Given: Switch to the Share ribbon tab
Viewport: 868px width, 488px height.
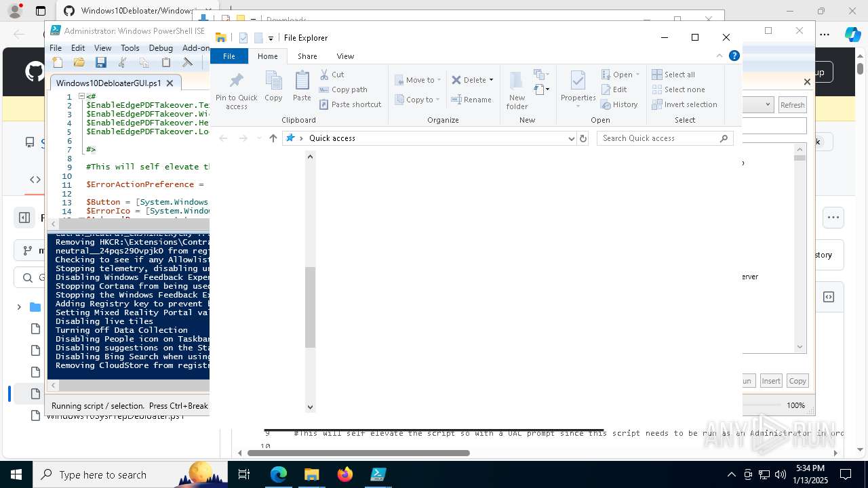Looking at the screenshot, I should (307, 56).
